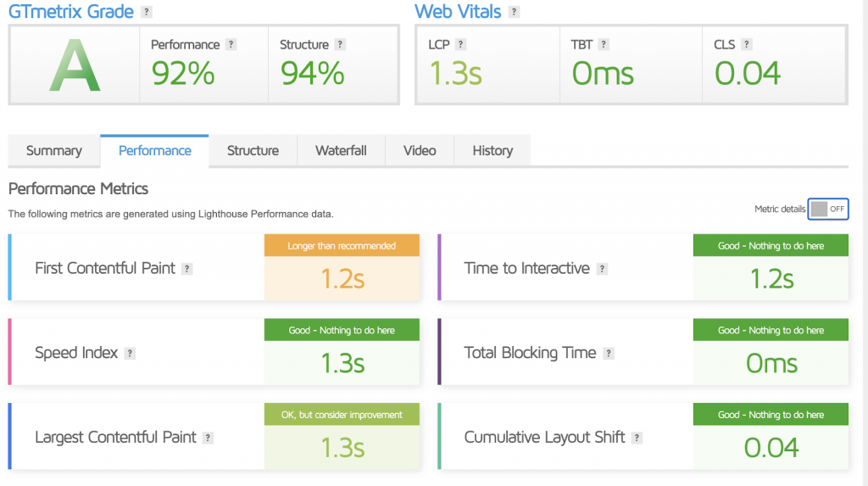Click the First Contentful Paint 1.2s value
The width and height of the screenshot is (868, 486).
[342, 279]
